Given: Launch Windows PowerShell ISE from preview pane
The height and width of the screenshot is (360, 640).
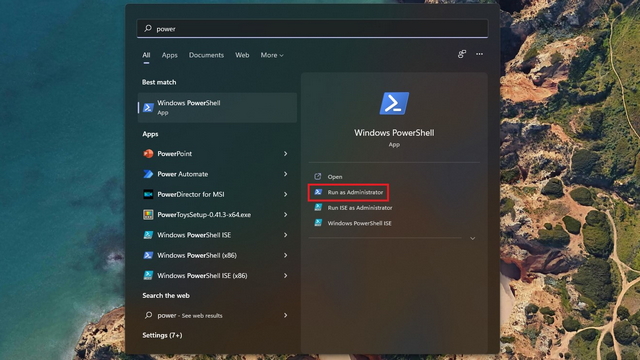Looking at the screenshot, I should [359, 223].
